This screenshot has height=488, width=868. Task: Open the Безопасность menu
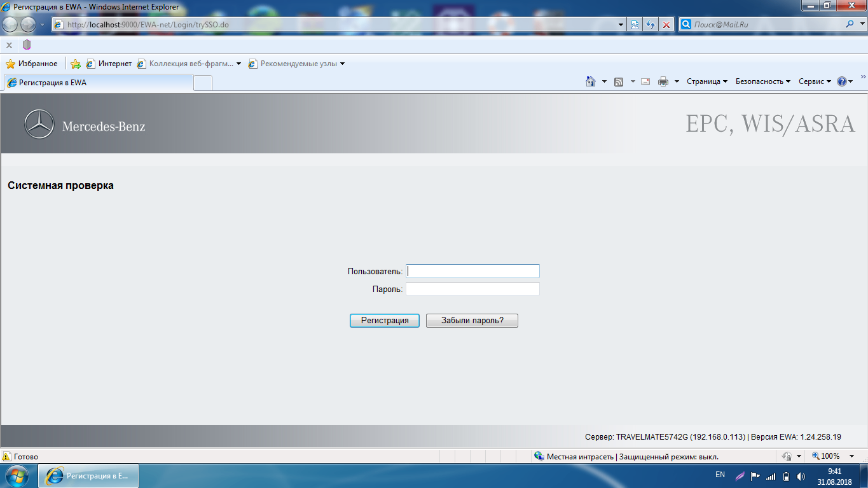coord(762,81)
